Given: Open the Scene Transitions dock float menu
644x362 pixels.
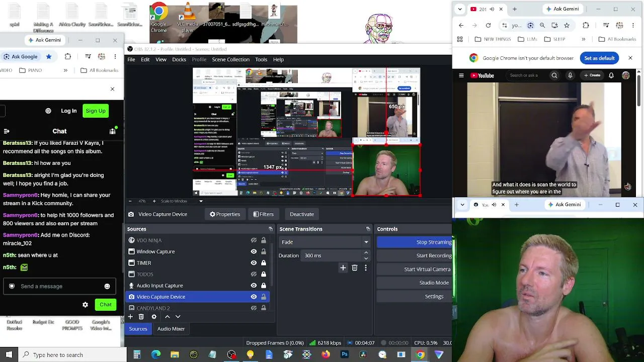Looking at the screenshot, I should point(368,229).
